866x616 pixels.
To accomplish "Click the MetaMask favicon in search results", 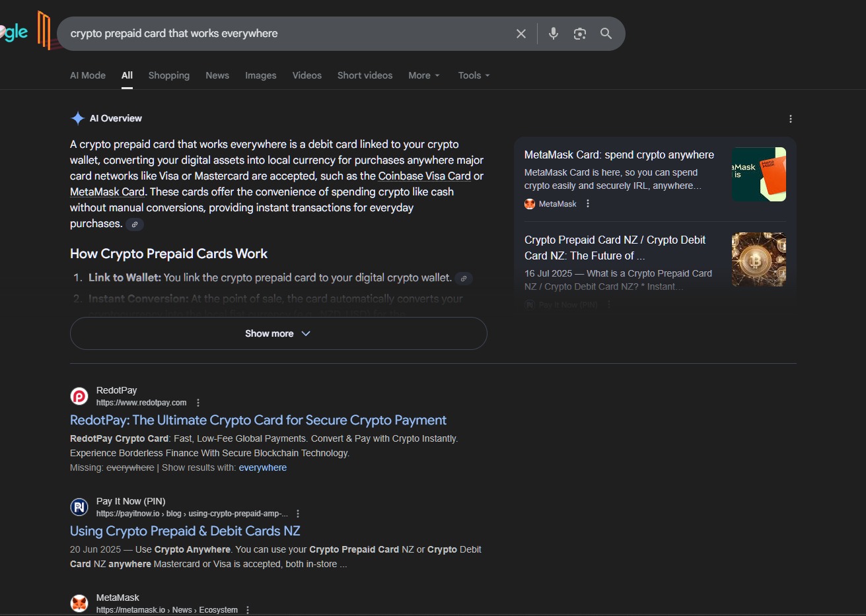I will (x=79, y=603).
